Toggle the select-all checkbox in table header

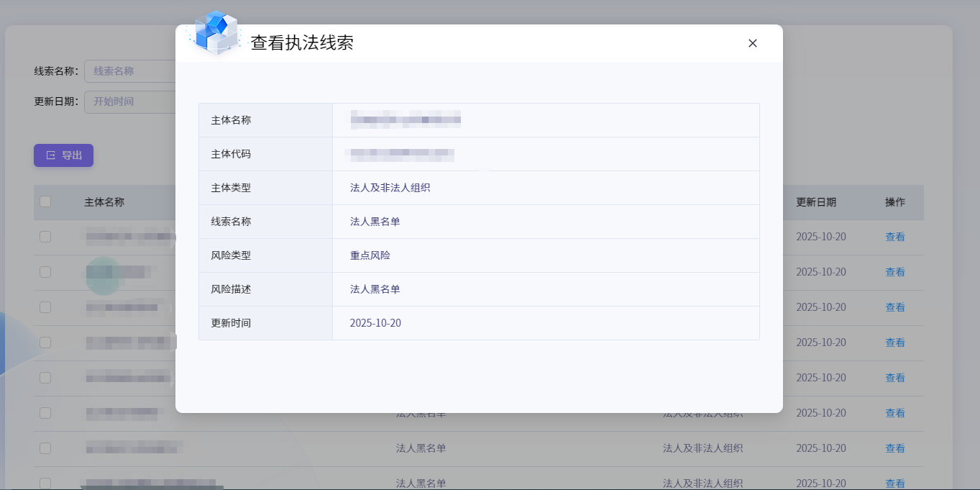coord(45,201)
